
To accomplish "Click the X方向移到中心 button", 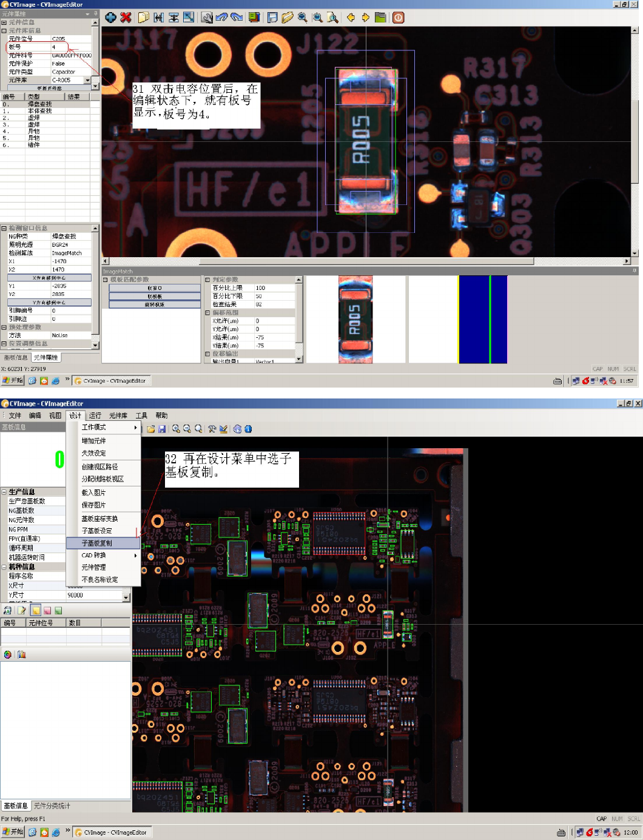I will coord(49,278).
